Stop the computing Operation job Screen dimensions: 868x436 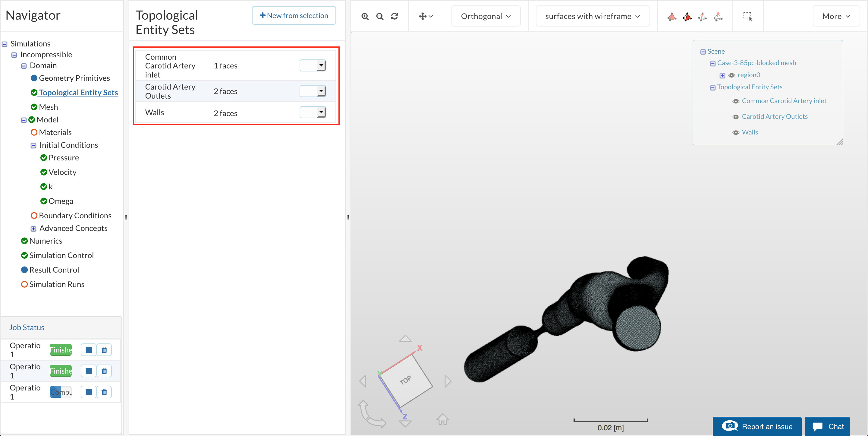(x=89, y=392)
